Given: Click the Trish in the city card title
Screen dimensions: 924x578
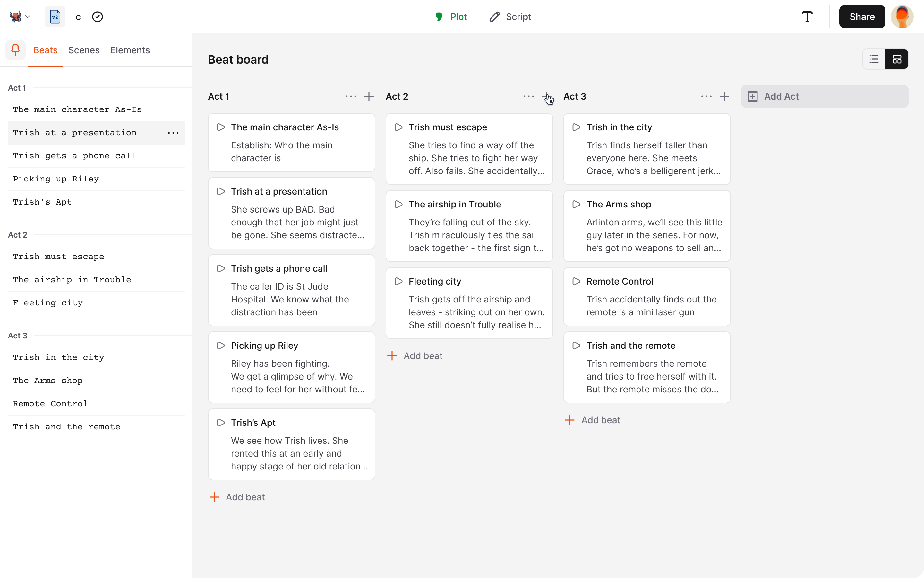Looking at the screenshot, I should click(619, 127).
